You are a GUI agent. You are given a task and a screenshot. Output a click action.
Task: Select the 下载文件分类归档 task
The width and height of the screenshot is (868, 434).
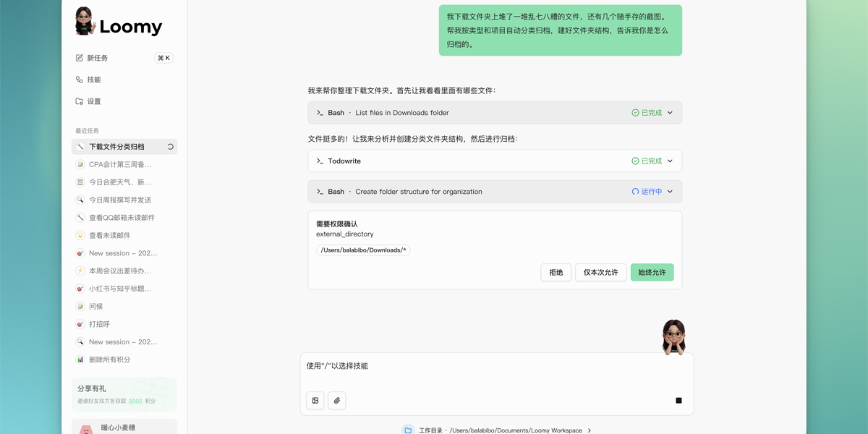click(x=124, y=147)
